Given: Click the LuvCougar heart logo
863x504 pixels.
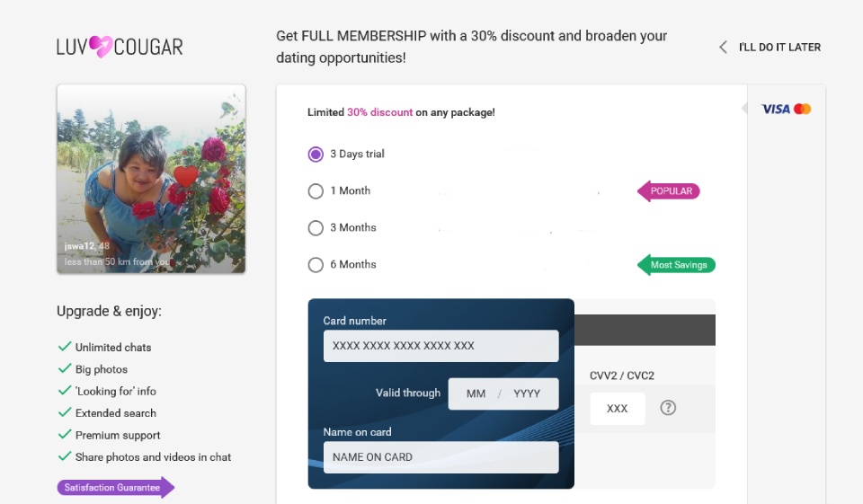Looking at the screenshot, I should pos(101,47).
